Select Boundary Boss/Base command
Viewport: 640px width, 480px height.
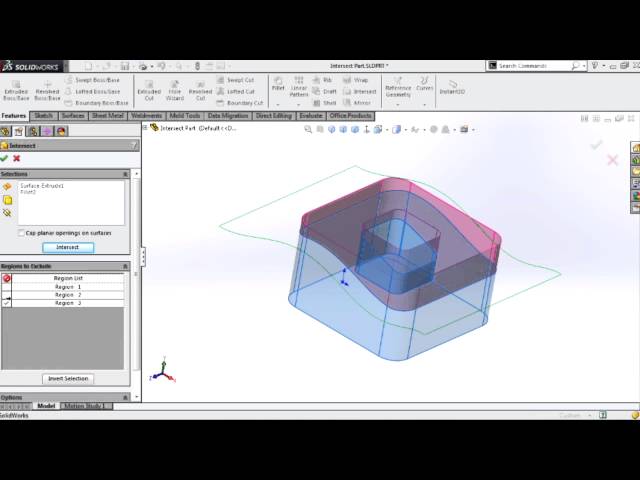[x=97, y=103]
